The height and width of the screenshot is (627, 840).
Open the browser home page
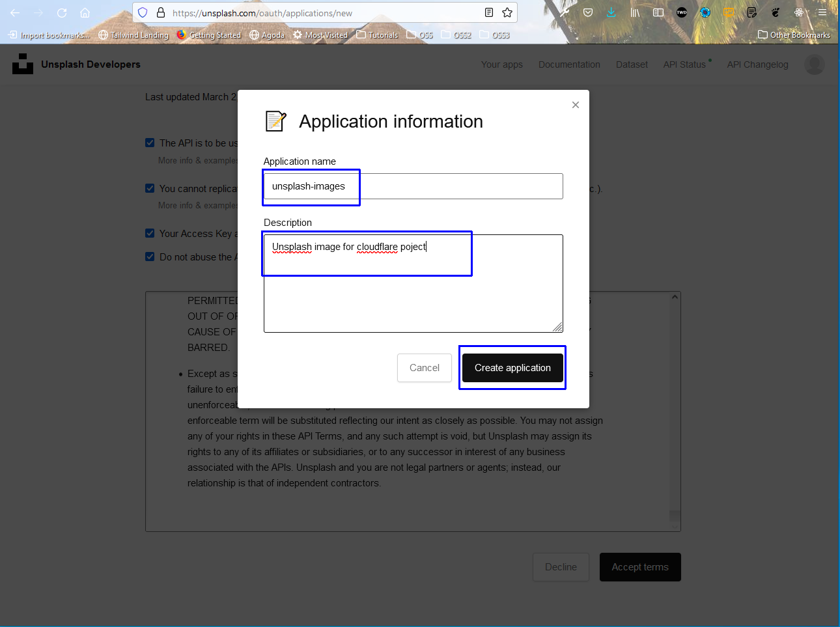(x=85, y=12)
